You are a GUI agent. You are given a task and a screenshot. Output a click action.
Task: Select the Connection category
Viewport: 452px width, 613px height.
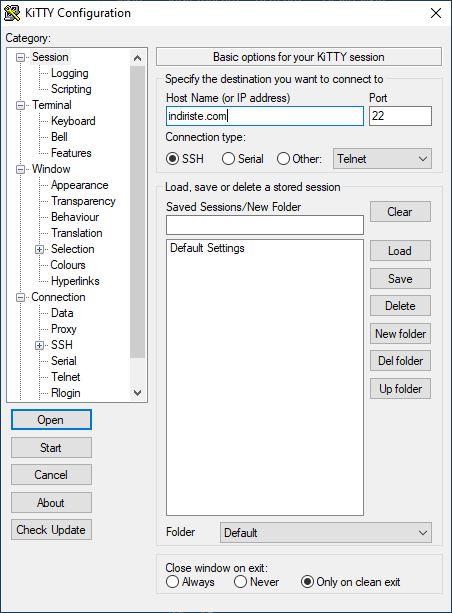click(x=58, y=298)
